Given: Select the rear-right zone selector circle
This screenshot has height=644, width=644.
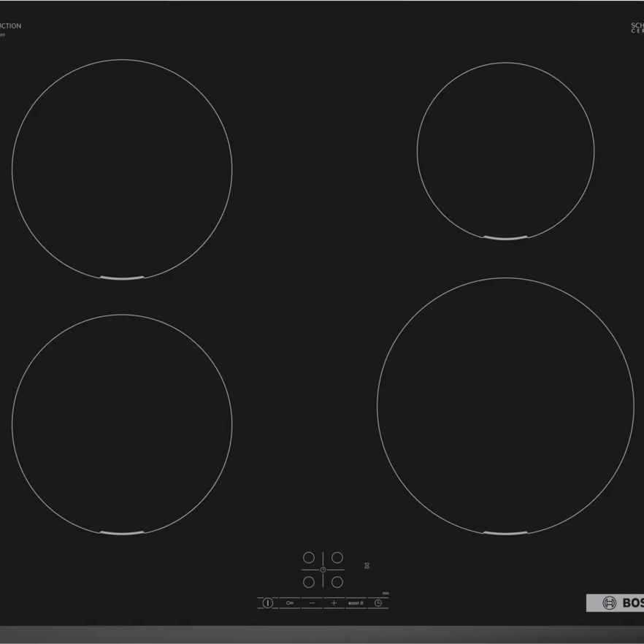Looking at the screenshot, I should (337, 558).
